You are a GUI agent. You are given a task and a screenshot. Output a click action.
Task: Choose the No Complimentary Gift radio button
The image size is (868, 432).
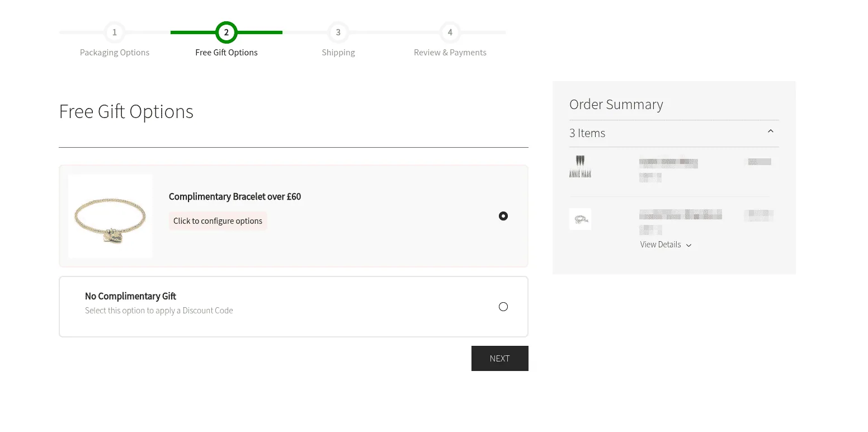click(x=503, y=307)
